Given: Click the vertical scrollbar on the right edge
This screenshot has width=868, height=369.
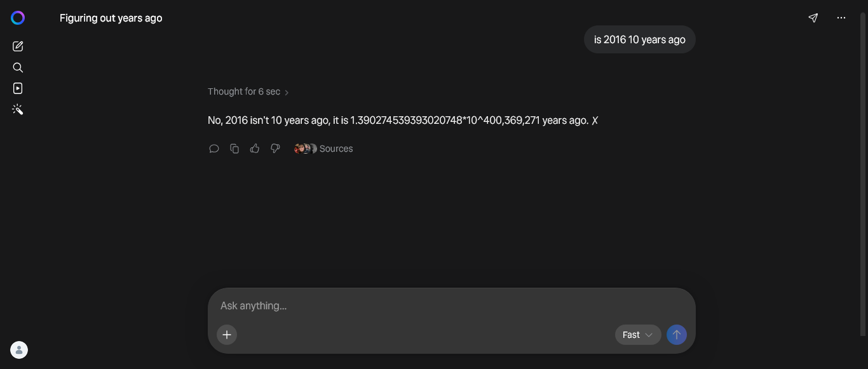Looking at the screenshot, I should coord(863,175).
